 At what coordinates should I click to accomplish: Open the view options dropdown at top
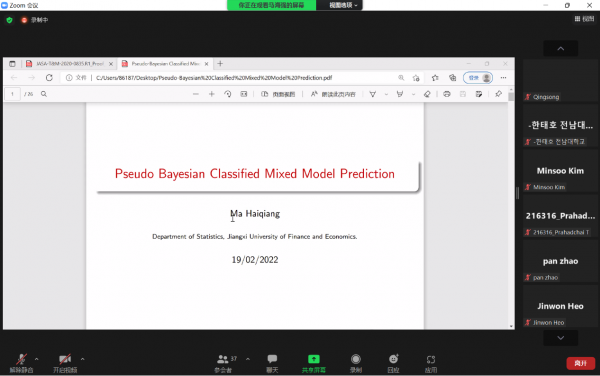tap(343, 5)
